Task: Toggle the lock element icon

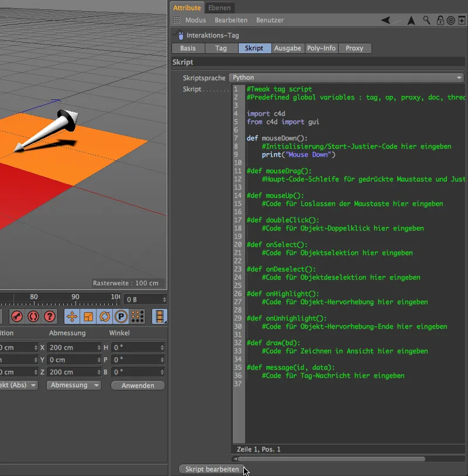Action: pyautogui.click(x=440, y=20)
